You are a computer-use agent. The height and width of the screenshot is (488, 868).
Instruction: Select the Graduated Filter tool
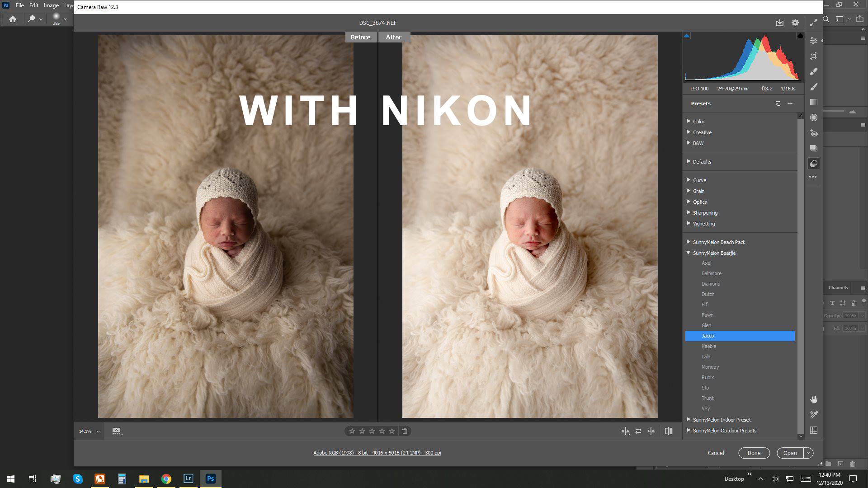tap(814, 102)
